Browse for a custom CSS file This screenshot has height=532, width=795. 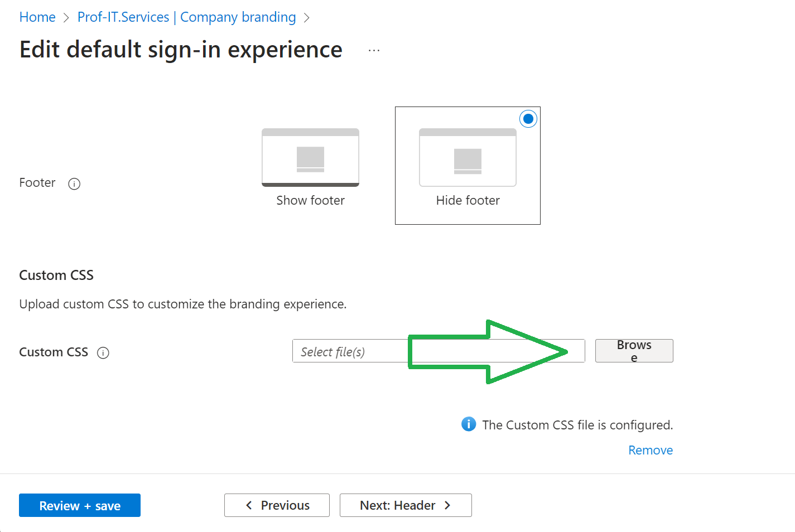(x=634, y=351)
